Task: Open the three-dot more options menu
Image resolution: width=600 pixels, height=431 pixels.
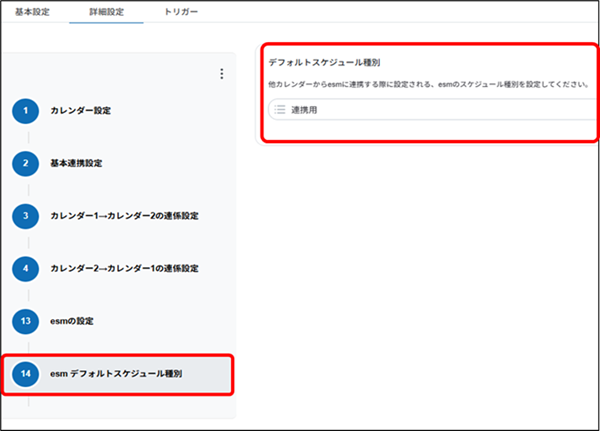Action: click(221, 74)
